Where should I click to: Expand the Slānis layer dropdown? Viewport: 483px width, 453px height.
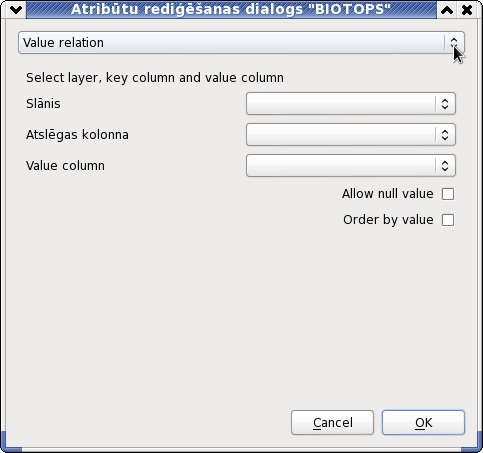(351, 104)
